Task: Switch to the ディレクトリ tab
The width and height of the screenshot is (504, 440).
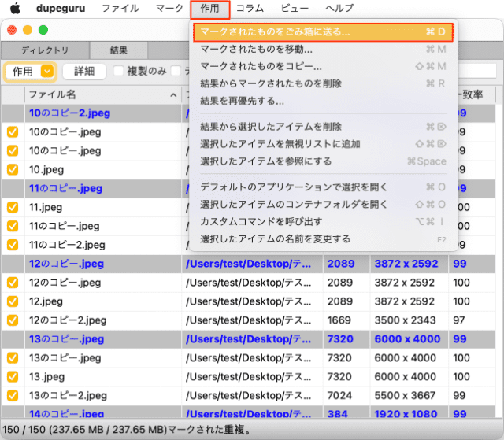Action: (x=45, y=50)
